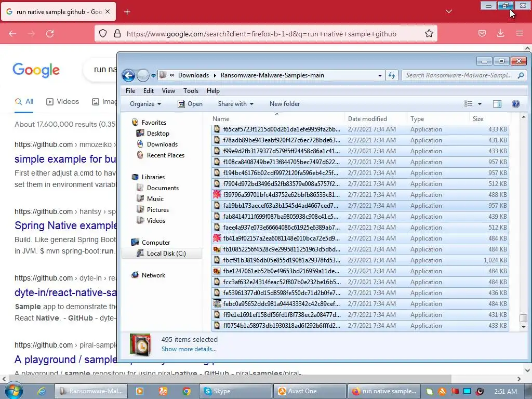Expand address bar history dropdown
Viewport: 532px width, 399px height.
(x=380, y=76)
